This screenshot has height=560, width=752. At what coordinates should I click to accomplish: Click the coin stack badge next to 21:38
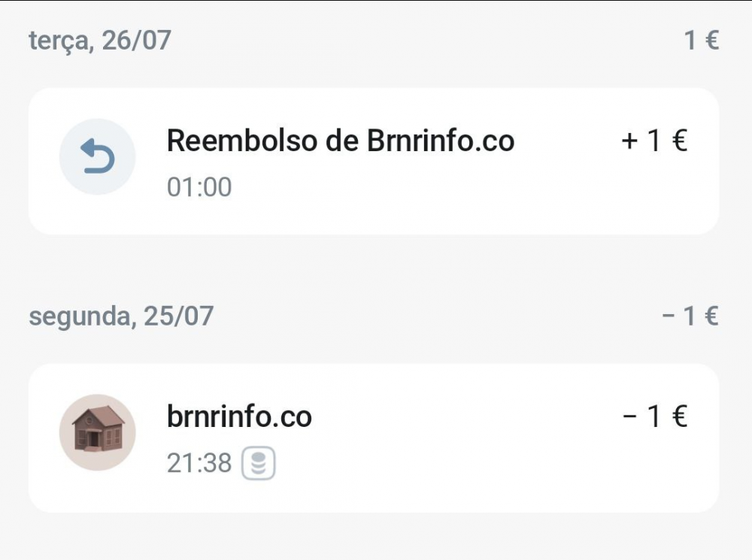pyautogui.click(x=259, y=463)
